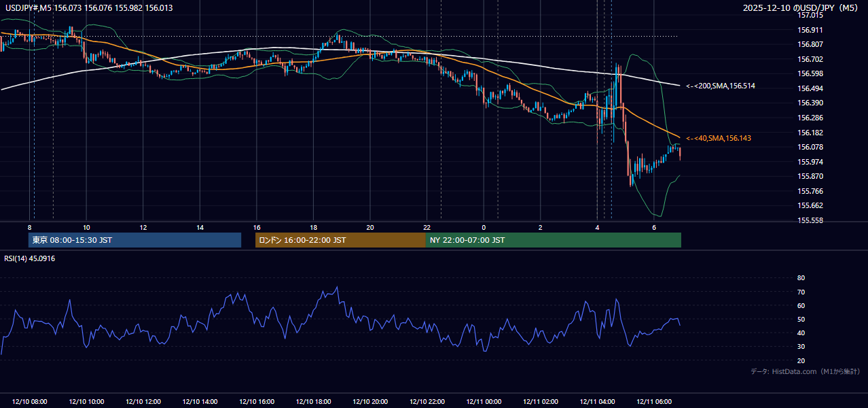The height and width of the screenshot is (408, 868).
Task: Select the ロンドン 16:00-22:00 JST session bar
Action: tap(340, 240)
